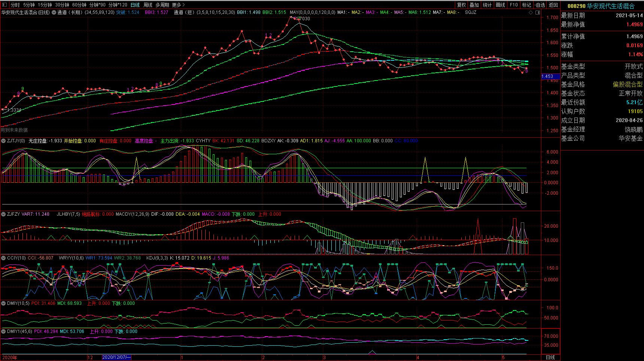Expand the 更多 periods menu
Viewport: 644px width, 361px height.
(178, 5)
